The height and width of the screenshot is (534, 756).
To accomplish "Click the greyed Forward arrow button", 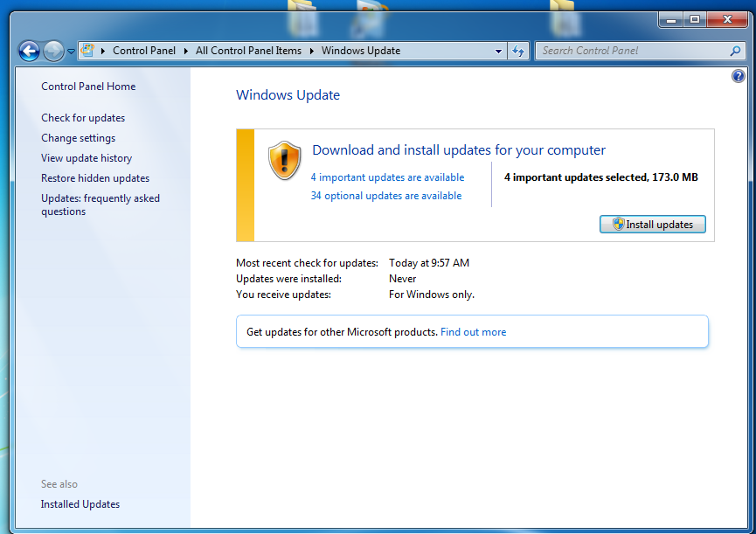I will tap(53, 51).
